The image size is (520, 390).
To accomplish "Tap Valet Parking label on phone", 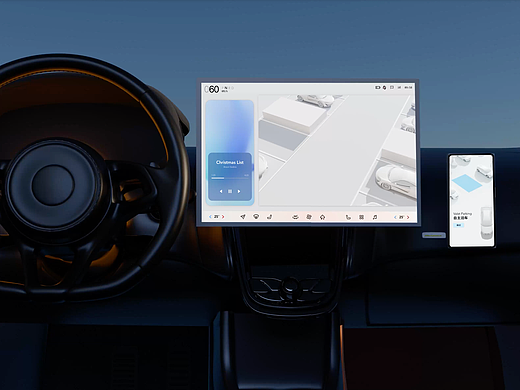I will pyautogui.click(x=462, y=214).
